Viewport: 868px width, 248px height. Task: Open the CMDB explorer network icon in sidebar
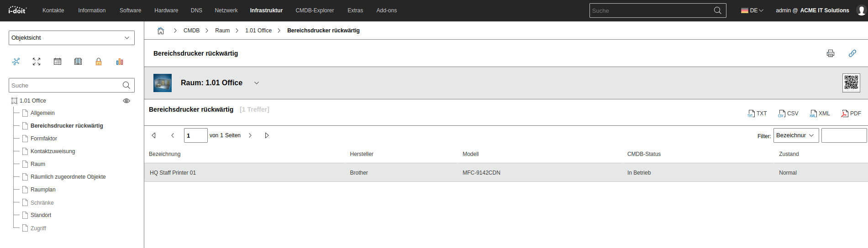(x=16, y=62)
